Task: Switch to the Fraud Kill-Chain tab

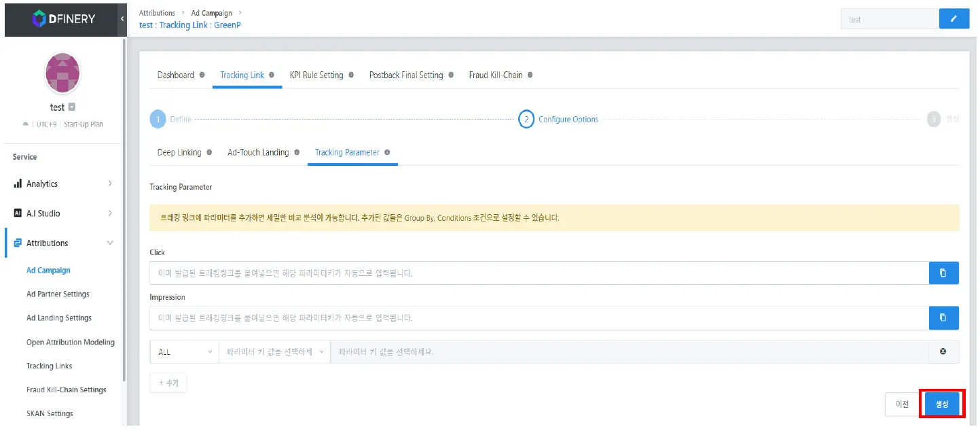Action: (x=496, y=75)
